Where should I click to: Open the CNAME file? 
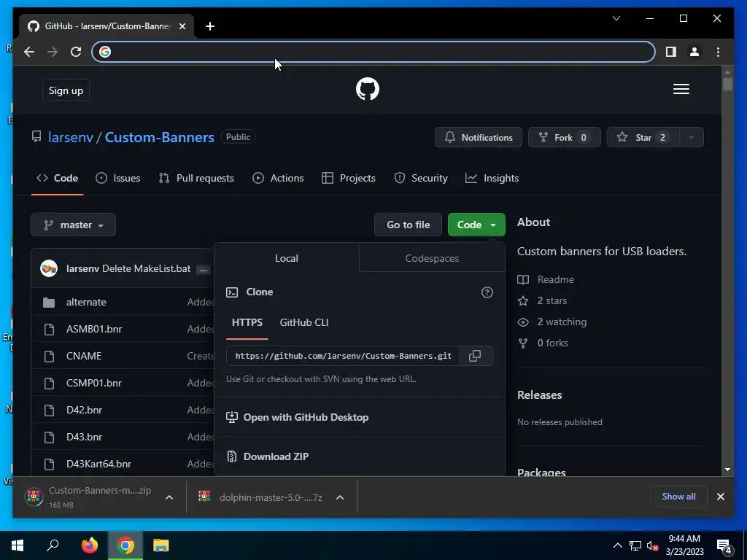coord(84,356)
